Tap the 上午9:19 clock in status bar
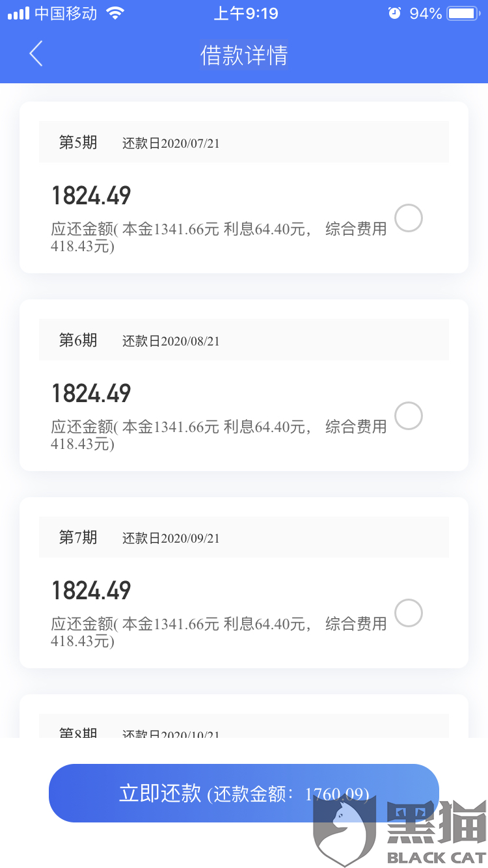488x868 pixels. point(245,13)
